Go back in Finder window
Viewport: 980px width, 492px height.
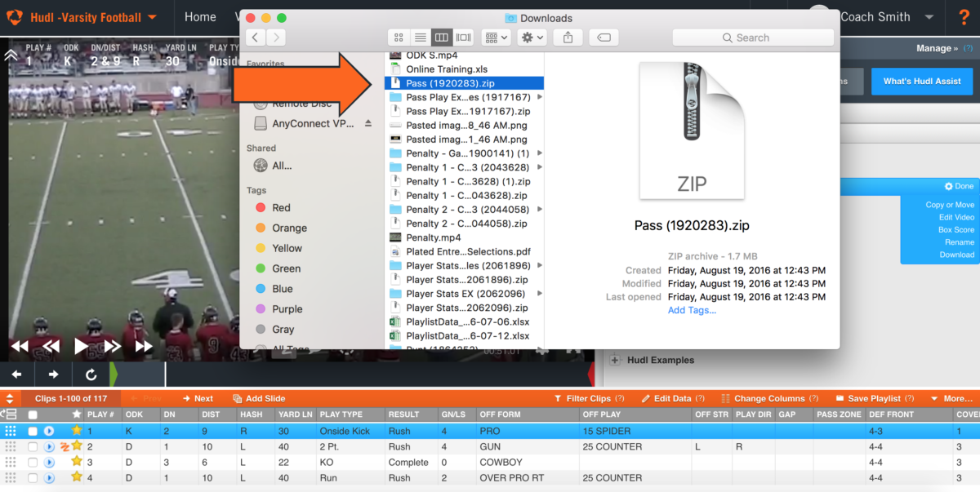click(x=256, y=38)
